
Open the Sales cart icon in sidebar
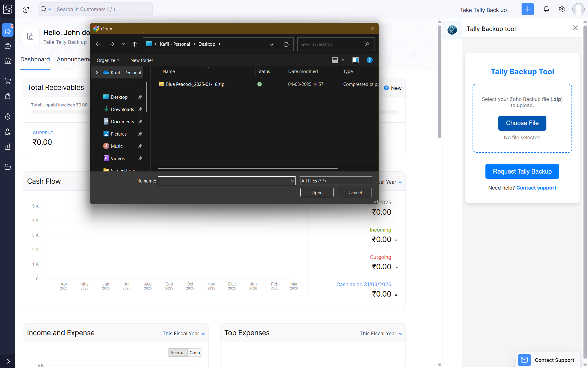(8, 81)
